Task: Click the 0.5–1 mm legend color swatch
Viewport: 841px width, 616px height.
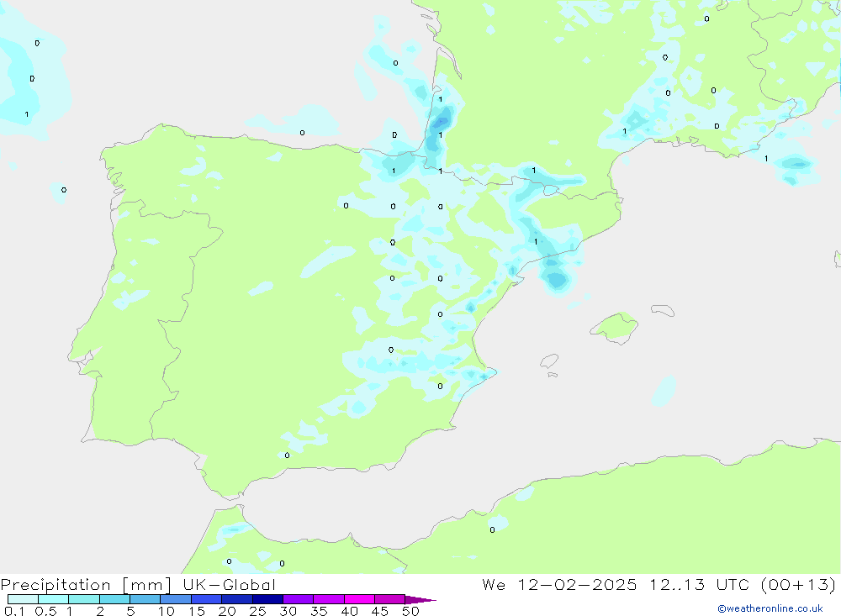Action: (54, 599)
